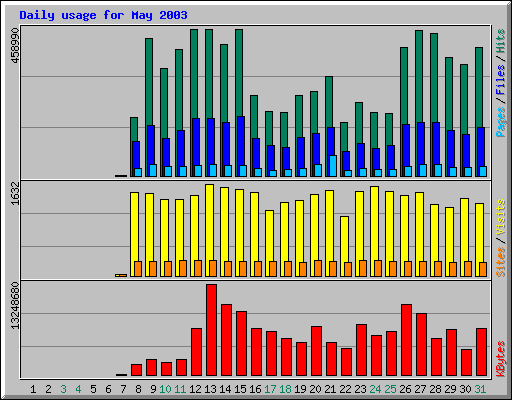512x400 pixels.
Task: Click the Sites legend label
Action: click(x=501, y=262)
